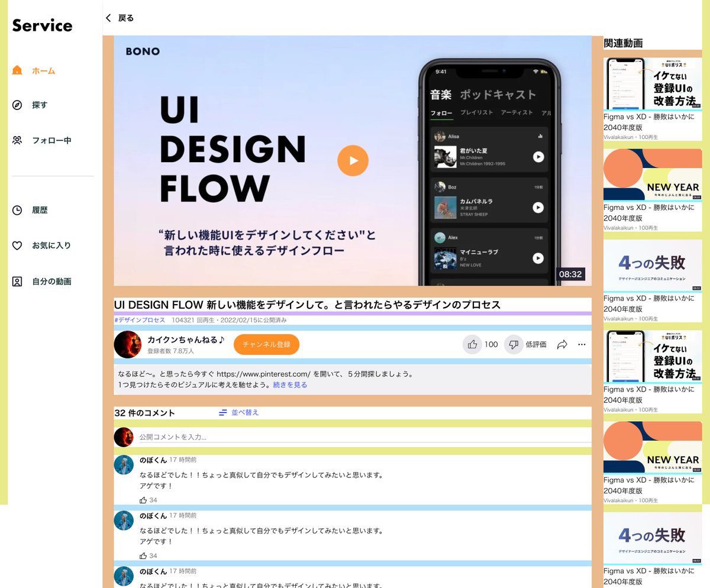710x588 pixels.
Task: Open the three-dot more options menu
Action: pos(582,344)
